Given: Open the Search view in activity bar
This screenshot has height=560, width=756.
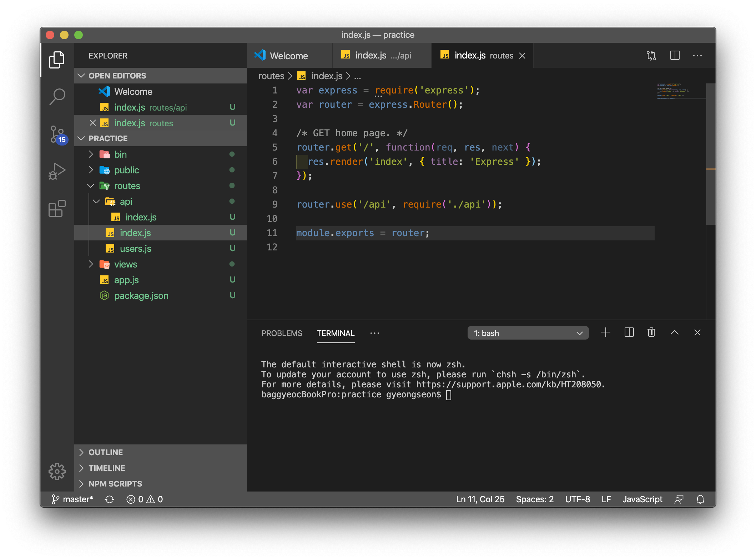Looking at the screenshot, I should point(57,97).
